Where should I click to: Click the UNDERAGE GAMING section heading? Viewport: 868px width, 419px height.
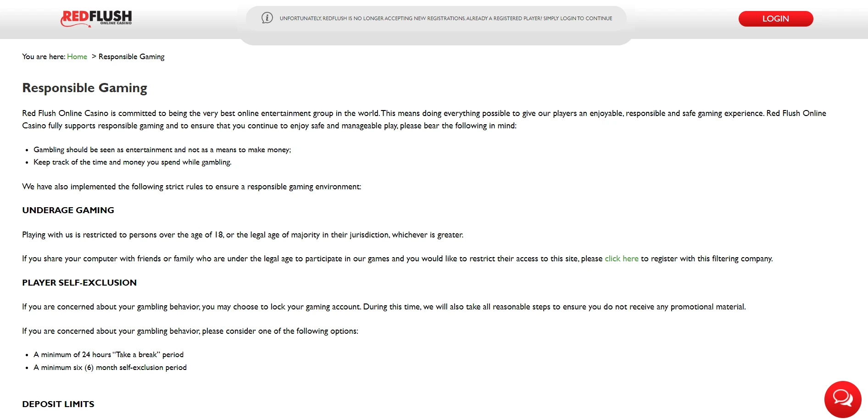(68, 210)
